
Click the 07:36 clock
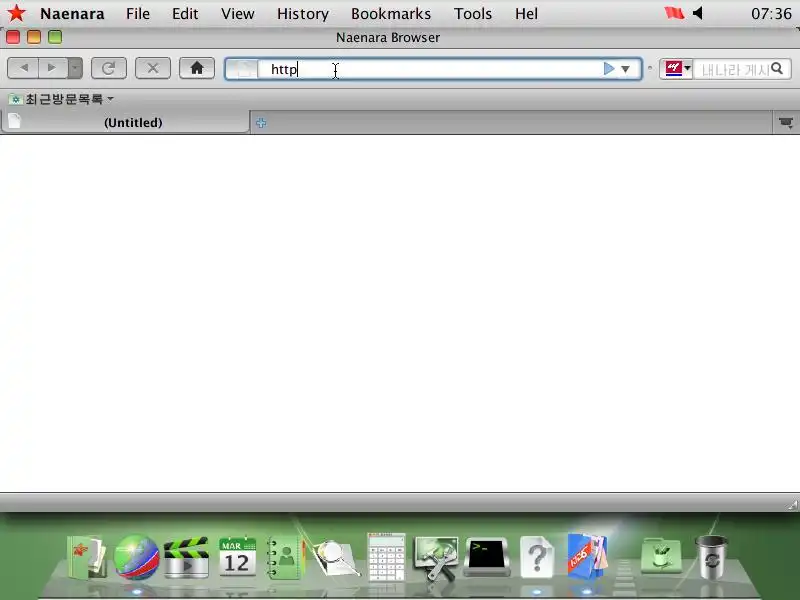[x=771, y=14]
